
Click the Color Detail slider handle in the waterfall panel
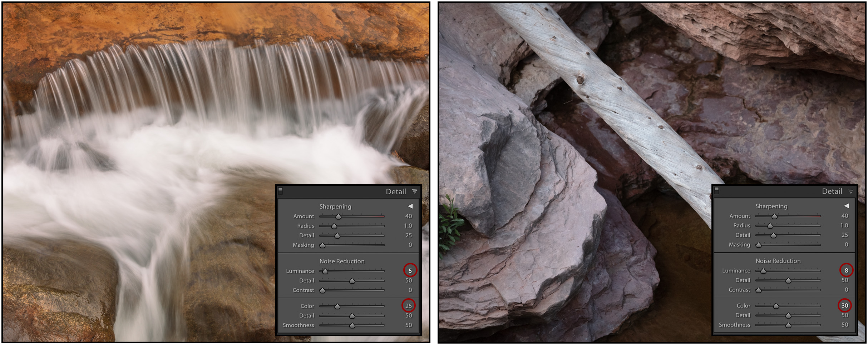(x=352, y=316)
